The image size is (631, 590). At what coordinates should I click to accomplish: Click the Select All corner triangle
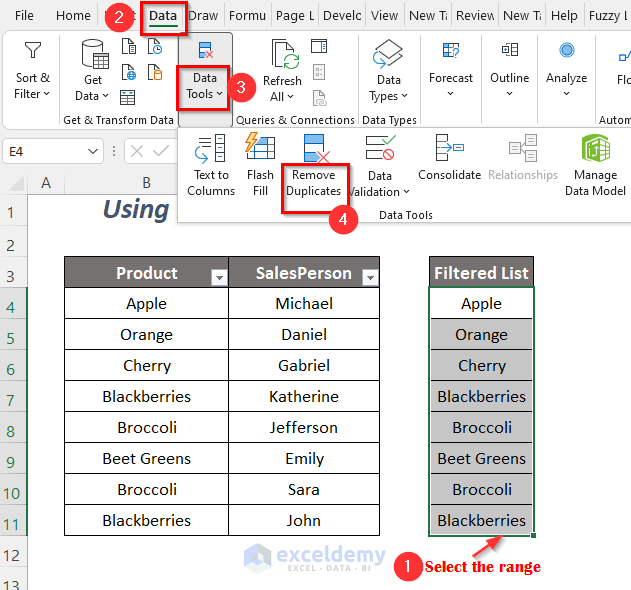(x=16, y=184)
